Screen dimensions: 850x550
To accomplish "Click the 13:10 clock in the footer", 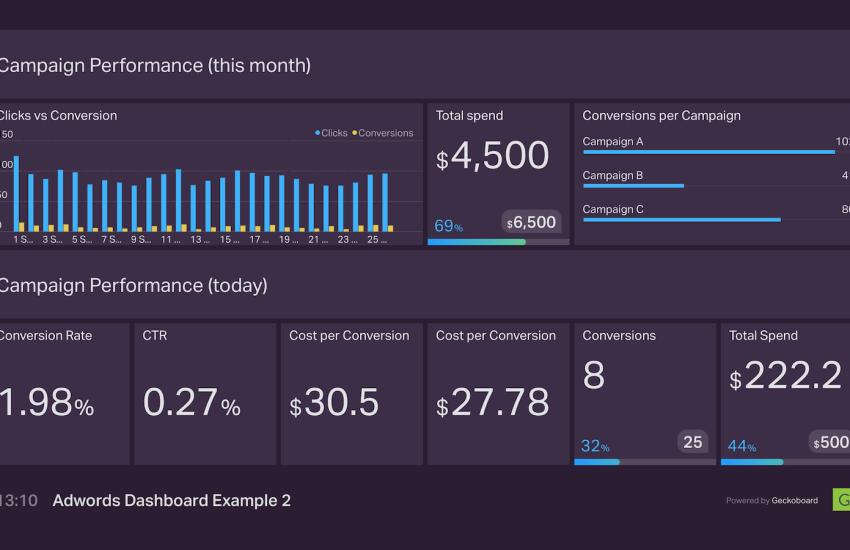I will pyautogui.click(x=18, y=500).
